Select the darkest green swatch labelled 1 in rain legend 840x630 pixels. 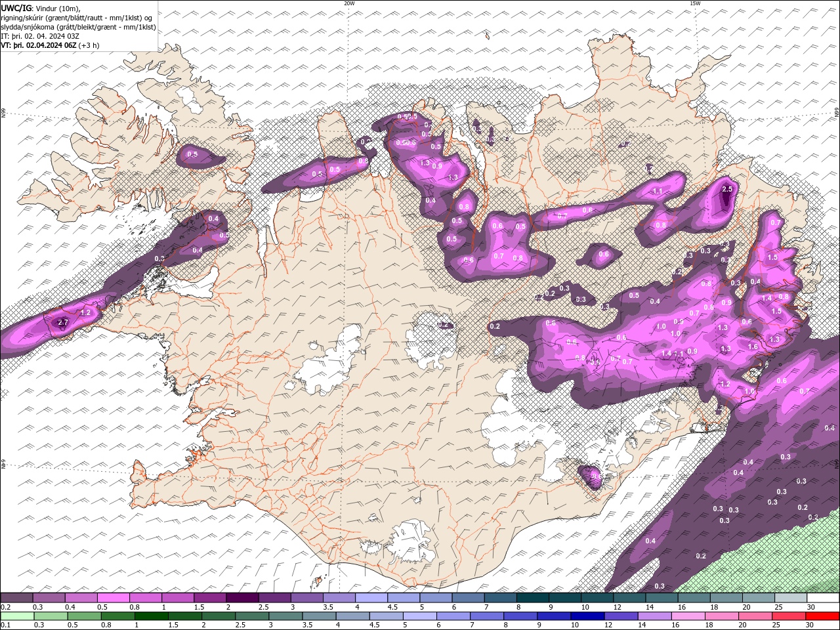tap(151, 616)
